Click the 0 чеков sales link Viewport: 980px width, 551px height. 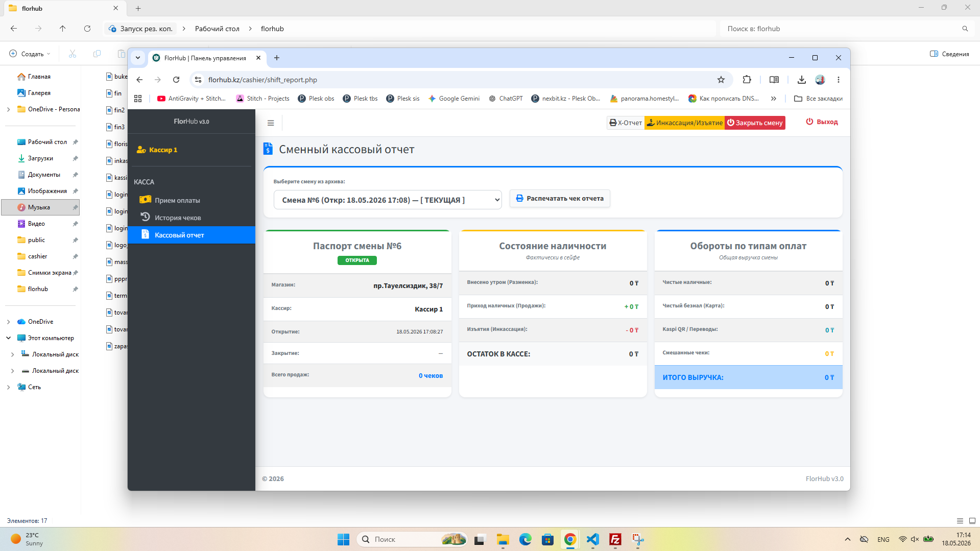coord(431,375)
